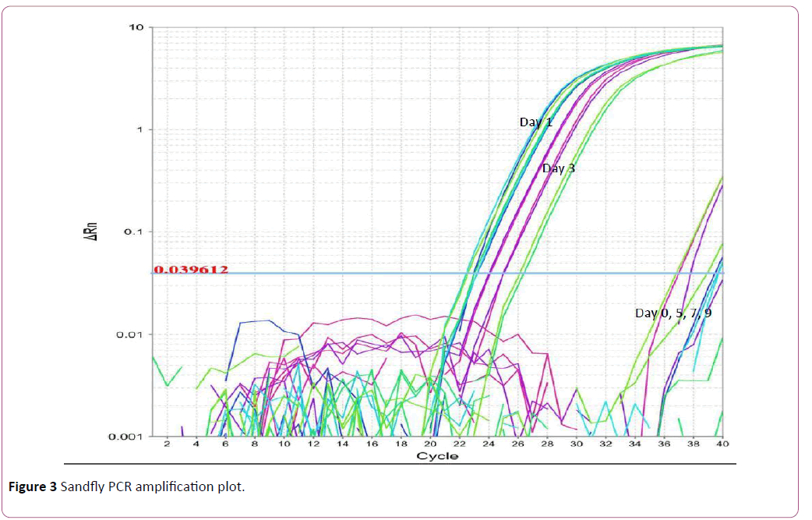Select cycle number 10 on the x-axis
Screen dimensions: 812x520
point(284,444)
